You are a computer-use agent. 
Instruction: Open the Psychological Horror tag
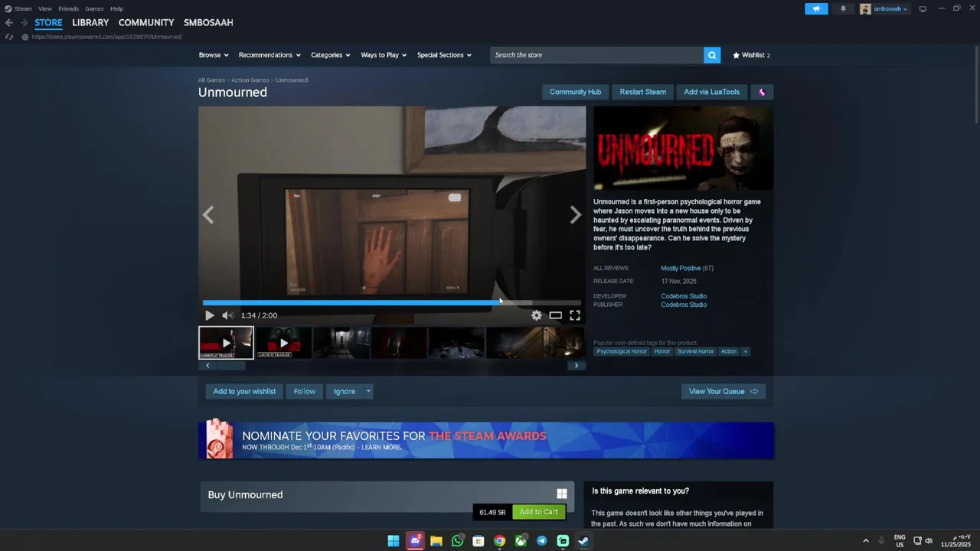(622, 351)
